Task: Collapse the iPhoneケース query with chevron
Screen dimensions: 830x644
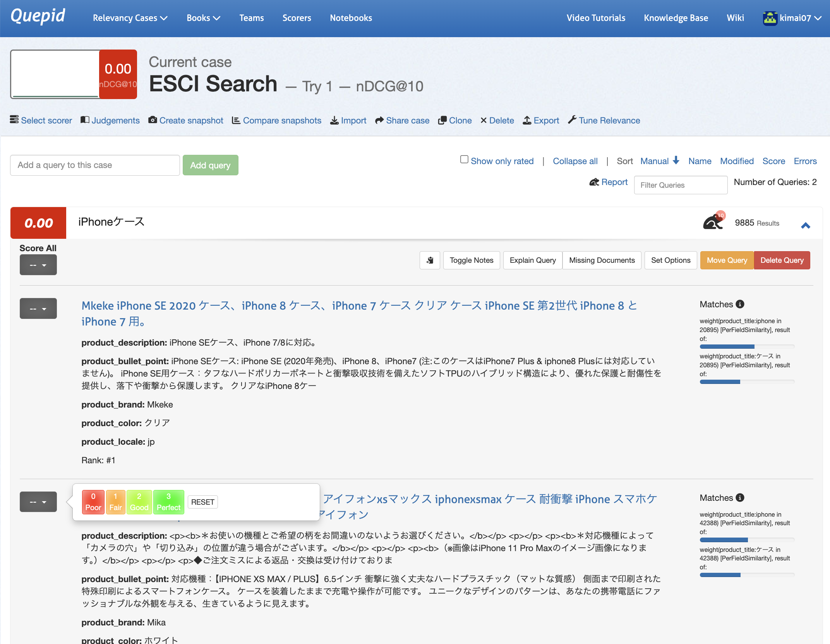Action: click(x=806, y=226)
